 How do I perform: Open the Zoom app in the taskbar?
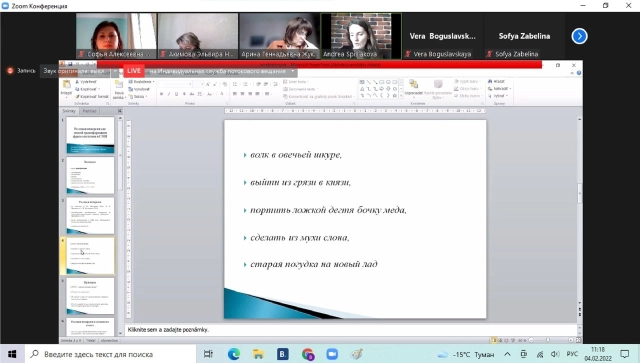332,354
